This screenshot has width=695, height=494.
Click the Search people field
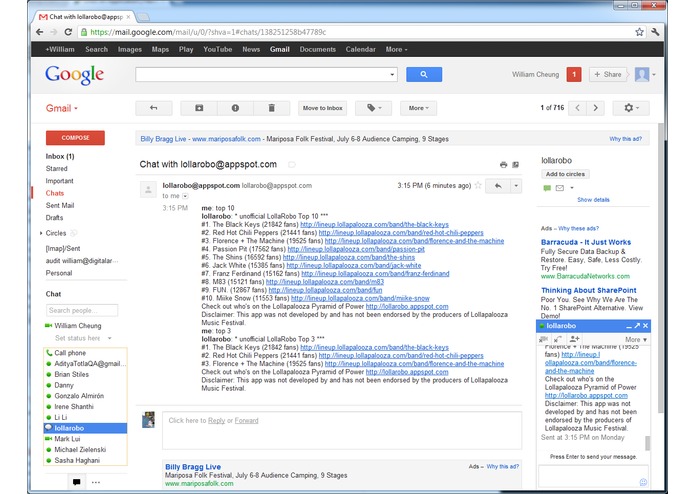point(82,310)
